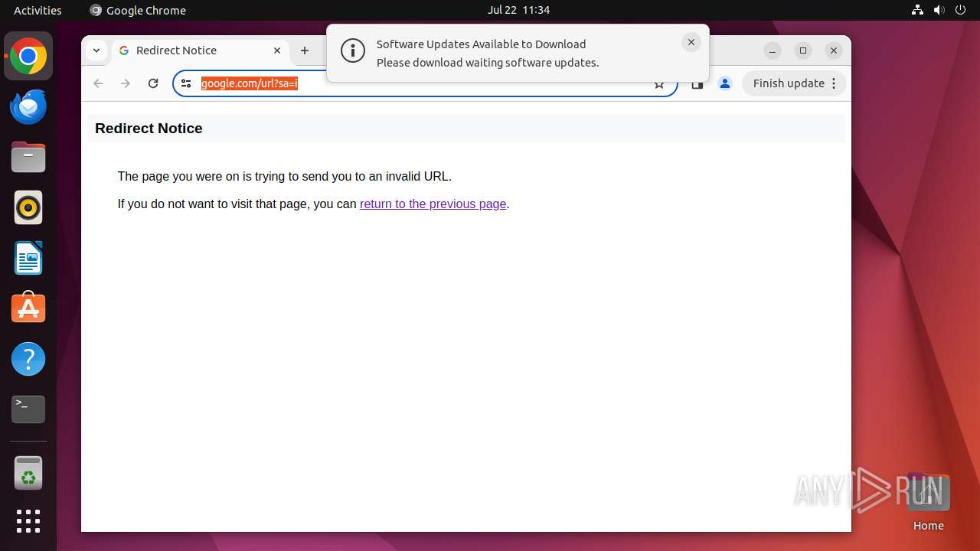
Task: Click the notification info icon
Action: coord(352,52)
